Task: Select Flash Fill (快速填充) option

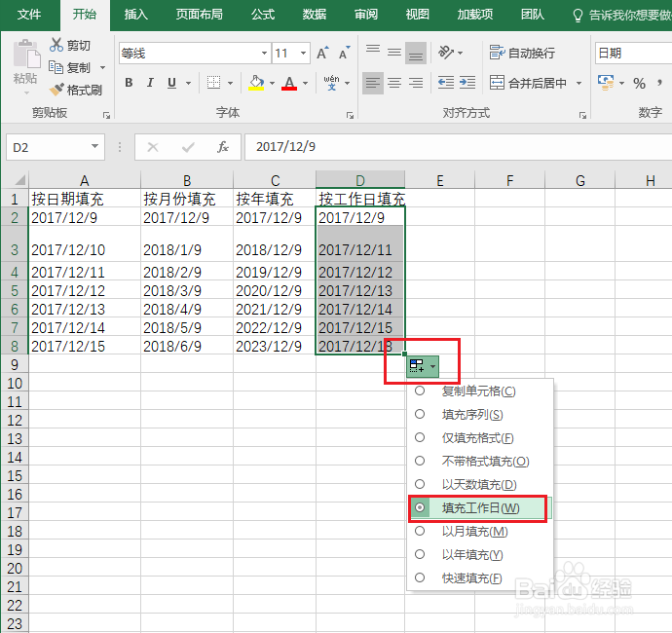Action: pos(479,578)
